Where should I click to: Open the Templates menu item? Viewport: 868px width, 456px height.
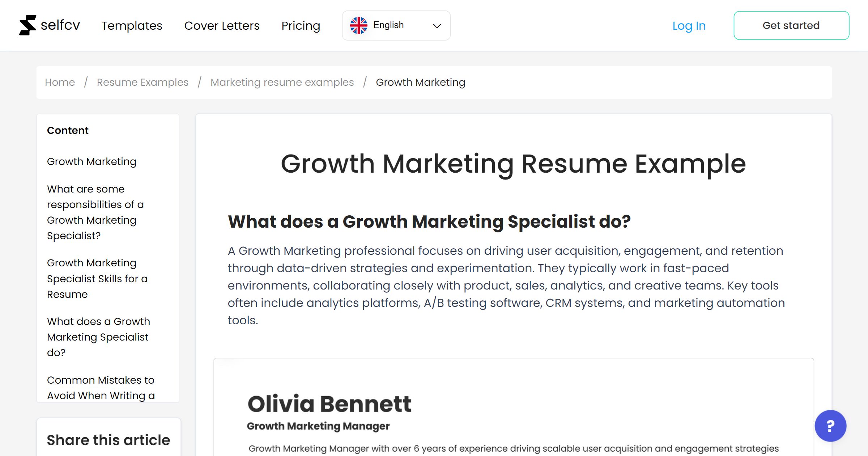(132, 26)
